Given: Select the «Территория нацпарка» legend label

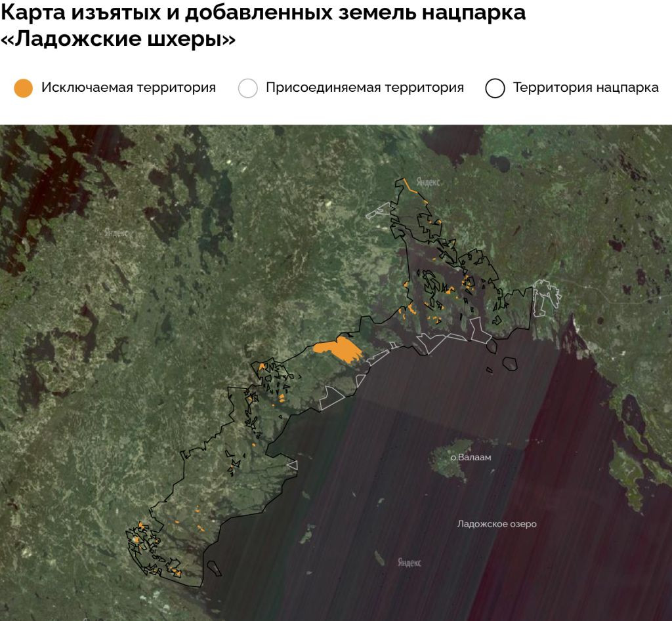Looking at the screenshot, I should [x=585, y=87].
